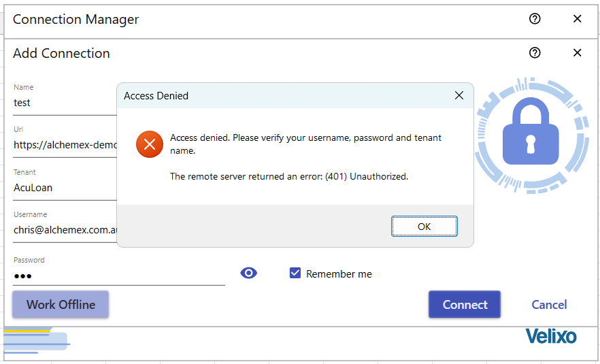
Task: Click the red error icon in dialog
Action: (x=150, y=144)
